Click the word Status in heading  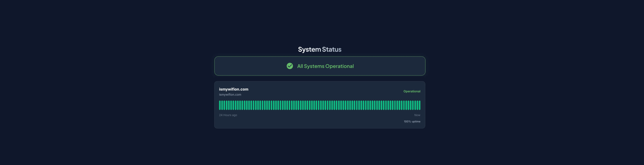pyautogui.click(x=331, y=49)
